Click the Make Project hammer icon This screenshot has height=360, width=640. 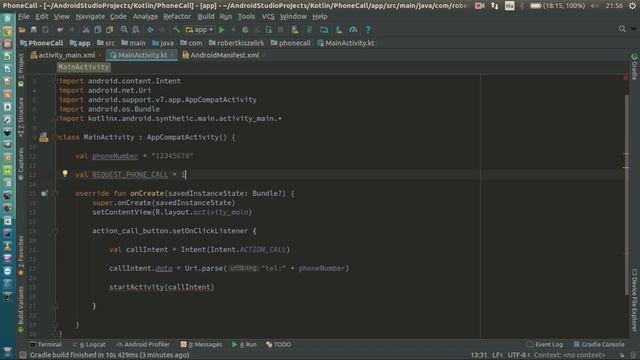pos(176,30)
